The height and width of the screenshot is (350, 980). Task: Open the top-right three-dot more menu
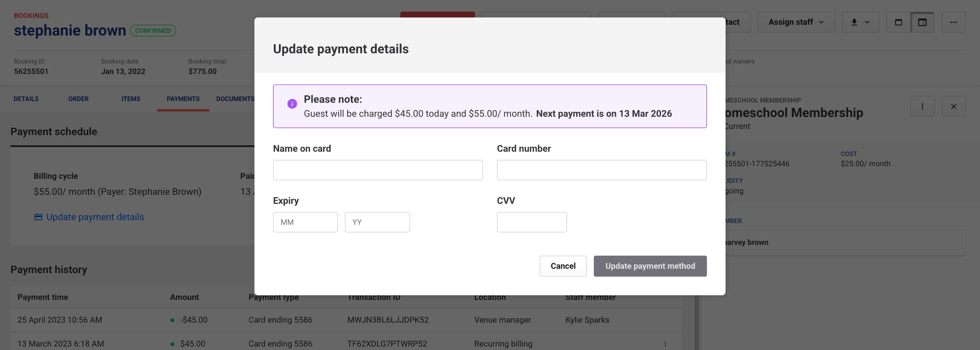[953, 22]
